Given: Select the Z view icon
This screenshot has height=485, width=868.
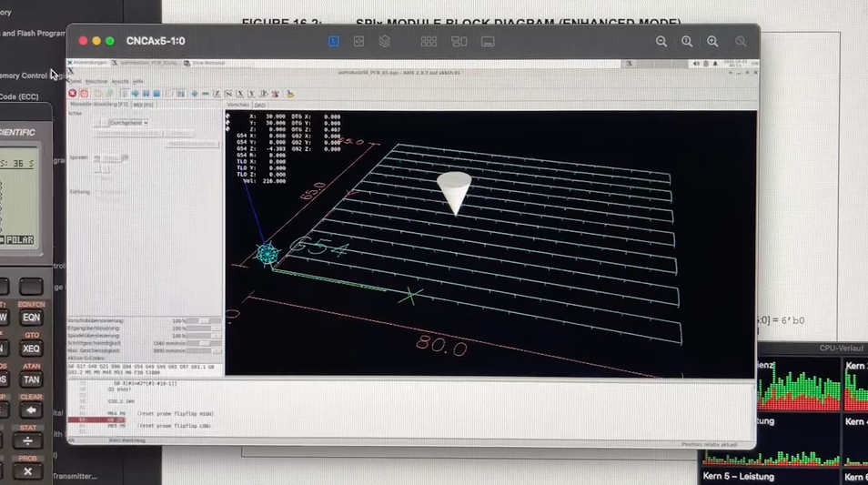Looking at the screenshot, I should (217, 93).
